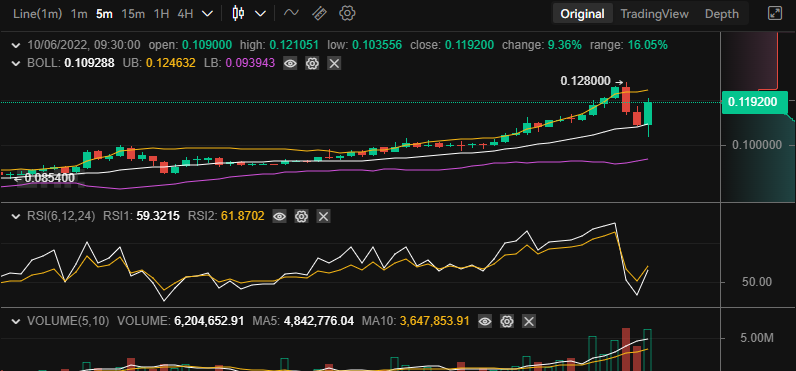Click the volume MA10 value 3,647,853.91
The height and width of the screenshot is (371, 796).
coord(435,321)
